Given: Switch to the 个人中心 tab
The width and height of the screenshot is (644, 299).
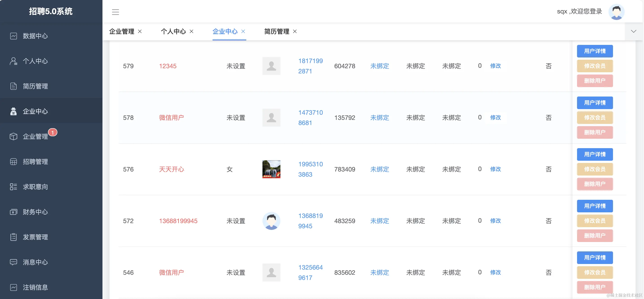Looking at the screenshot, I should click(x=173, y=31).
